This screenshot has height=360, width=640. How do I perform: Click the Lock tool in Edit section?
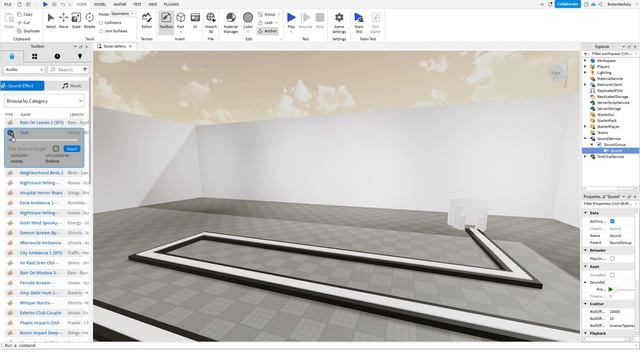click(266, 22)
